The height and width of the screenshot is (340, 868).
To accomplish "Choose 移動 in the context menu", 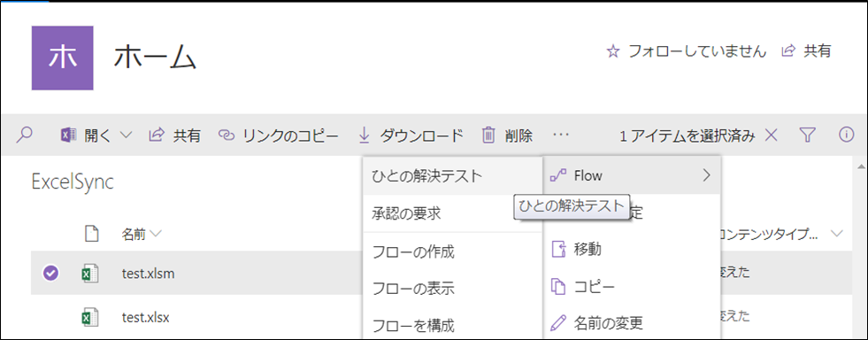I will pos(632,250).
